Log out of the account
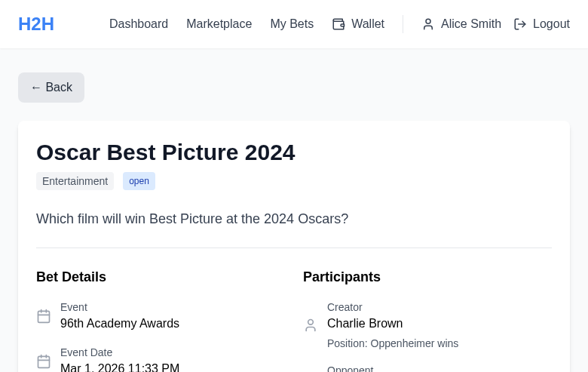 (550, 24)
